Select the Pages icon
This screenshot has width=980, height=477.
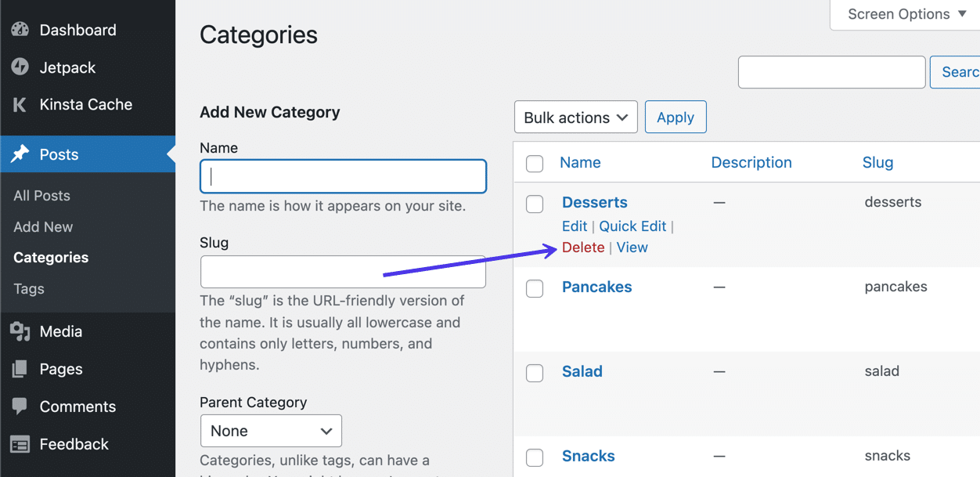18,369
